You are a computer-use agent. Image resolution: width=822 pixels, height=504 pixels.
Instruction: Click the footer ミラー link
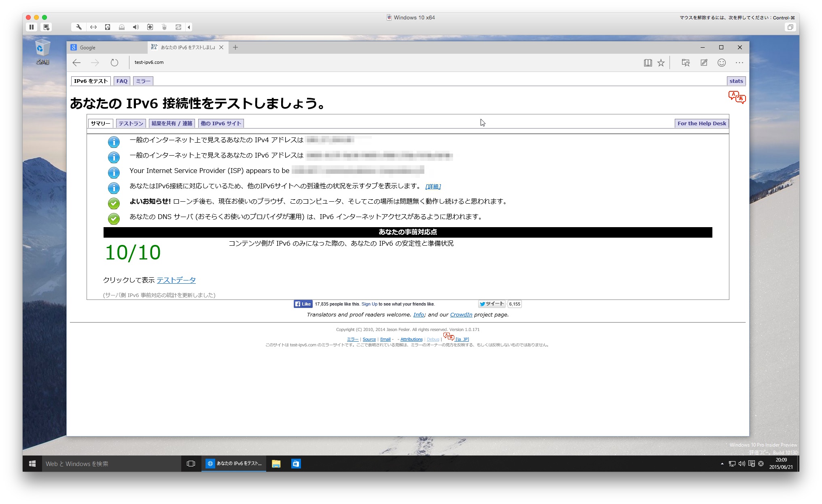[x=353, y=339]
